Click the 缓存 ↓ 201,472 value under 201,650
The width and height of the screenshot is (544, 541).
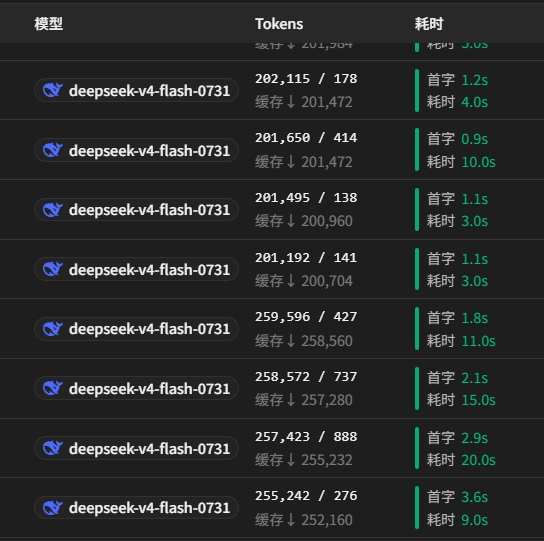point(304,162)
